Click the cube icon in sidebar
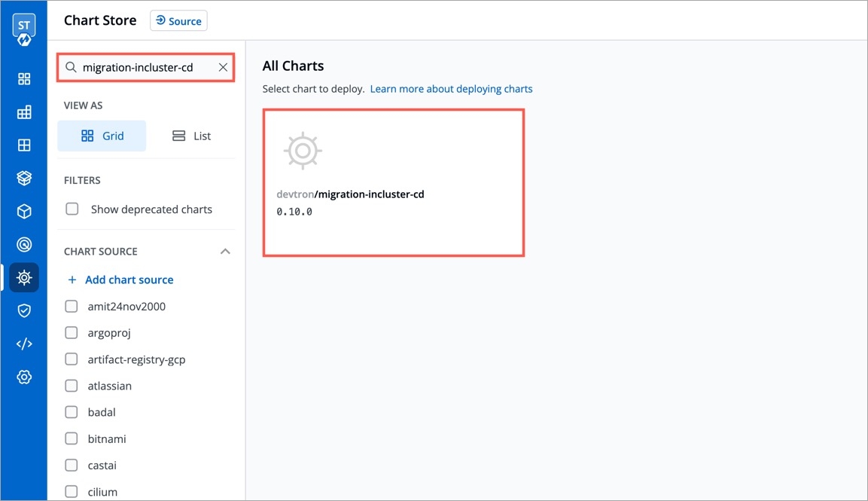This screenshot has height=501, width=868. (x=24, y=212)
